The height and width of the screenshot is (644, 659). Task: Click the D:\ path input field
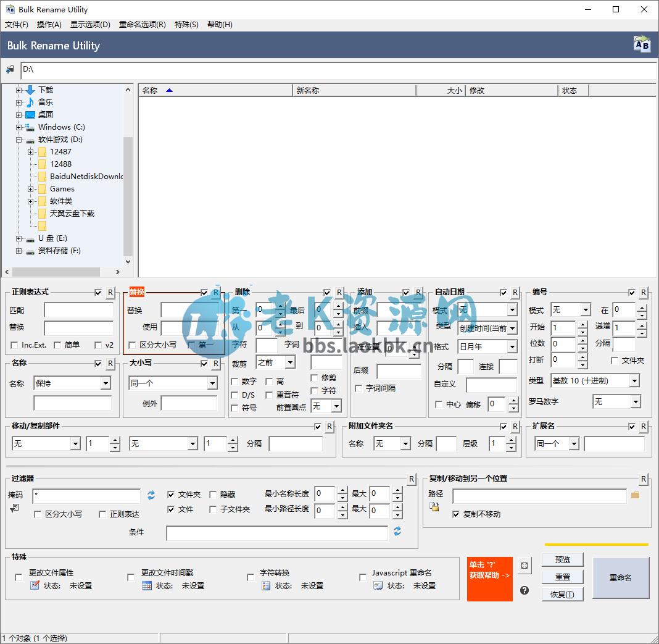(338, 70)
